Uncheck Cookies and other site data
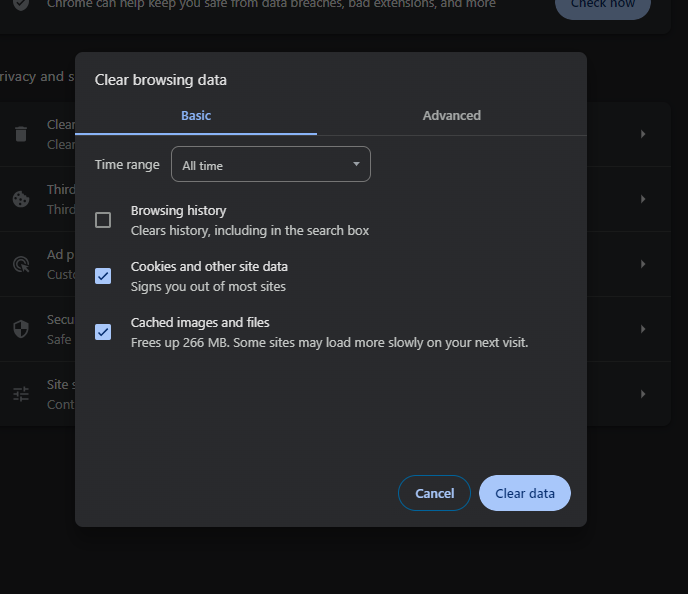688x594 pixels. point(103,276)
